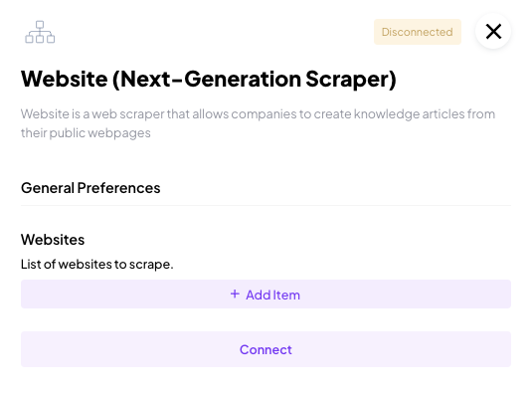The width and height of the screenshot is (532, 395).
Task: Click the plus icon beside Add Item
Action: coord(235,294)
